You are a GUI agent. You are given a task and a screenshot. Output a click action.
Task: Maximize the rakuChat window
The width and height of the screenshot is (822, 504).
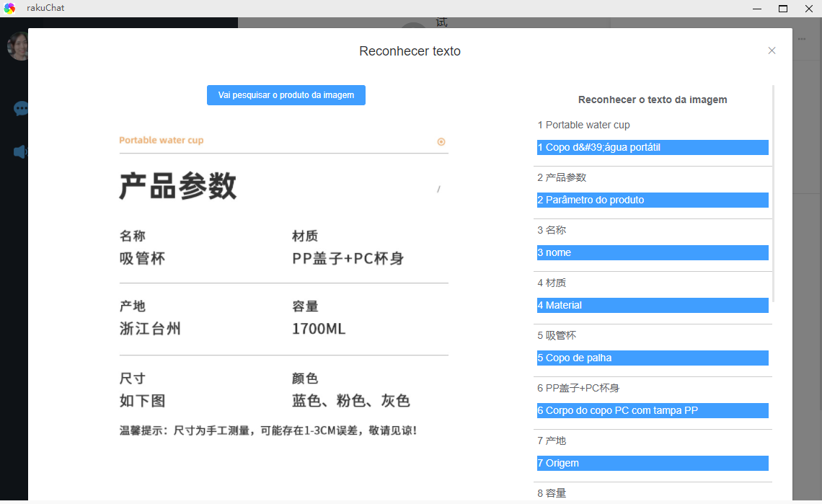pos(783,9)
